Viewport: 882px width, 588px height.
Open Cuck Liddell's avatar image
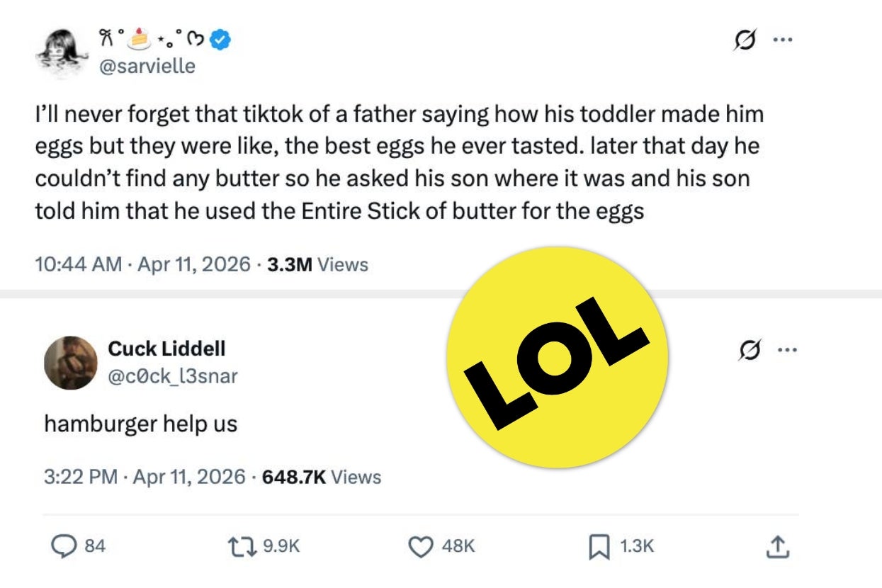pyautogui.click(x=70, y=363)
